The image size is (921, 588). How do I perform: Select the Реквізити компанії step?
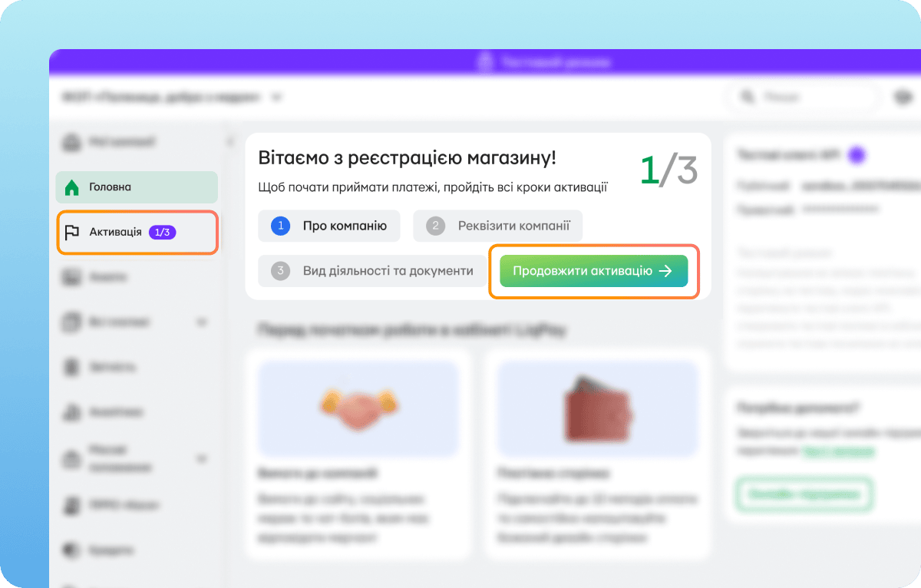coord(497,226)
